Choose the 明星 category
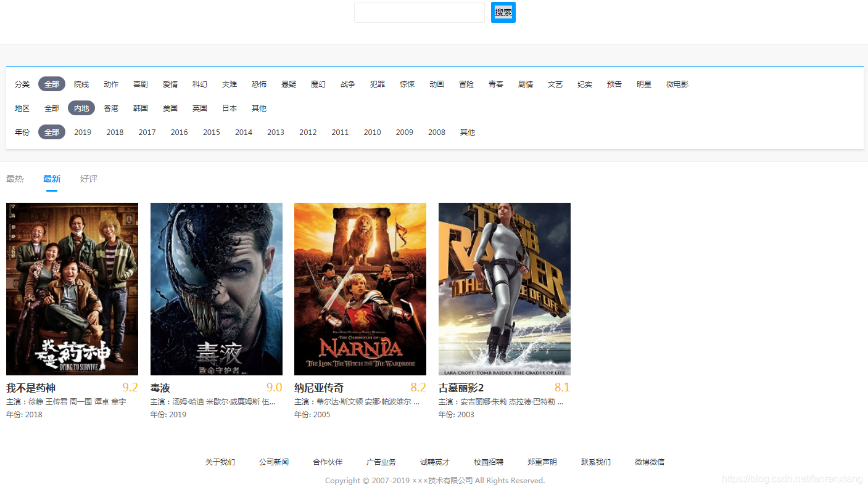The width and height of the screenshot is (868, 490). [644, 84]
